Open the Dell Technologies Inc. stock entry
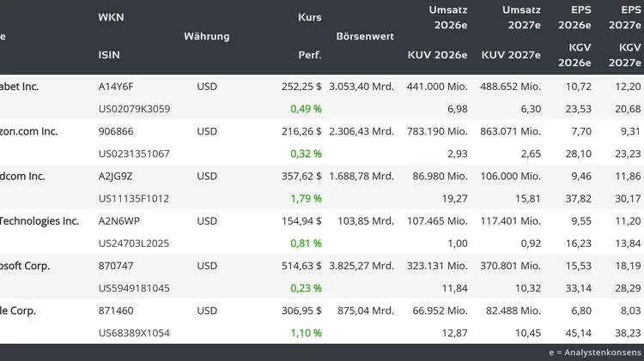The width and height of the screenshot is (644, 361). 39,220
